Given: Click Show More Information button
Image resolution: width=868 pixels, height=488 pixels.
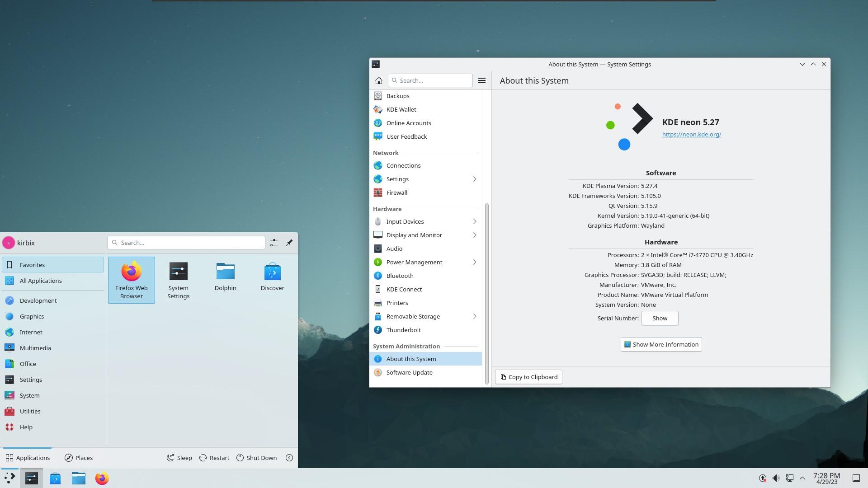Looking at the screenshot, I should coord(660,344).
